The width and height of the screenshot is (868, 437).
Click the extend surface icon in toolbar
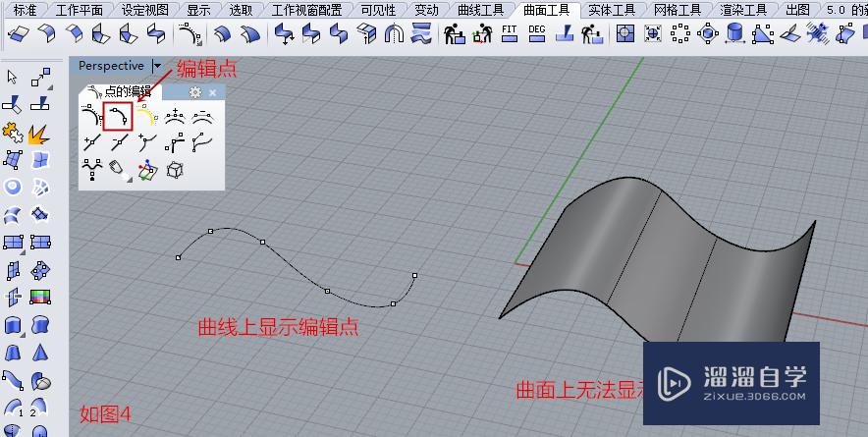[x=19, y=35]
